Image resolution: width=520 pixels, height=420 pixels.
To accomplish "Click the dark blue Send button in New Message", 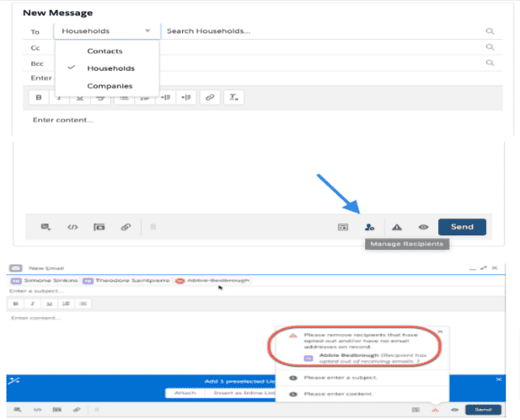I will point(462,227).
